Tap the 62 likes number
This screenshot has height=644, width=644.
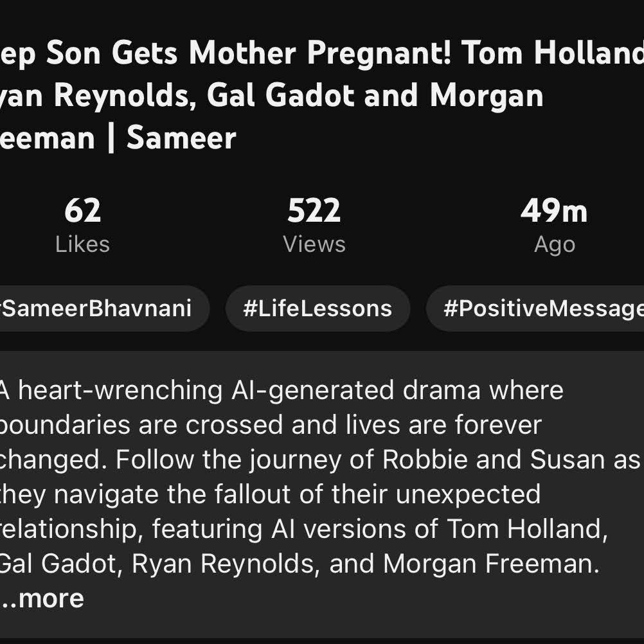(82, 211)
